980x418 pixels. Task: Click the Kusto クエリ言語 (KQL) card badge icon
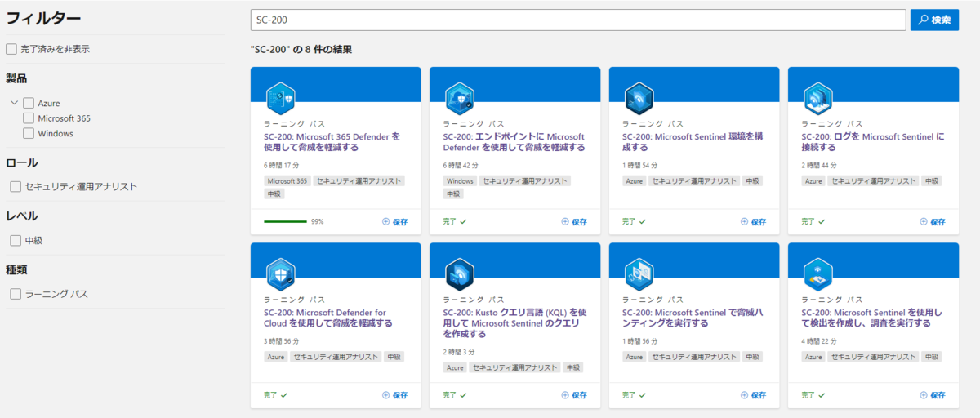460,275
